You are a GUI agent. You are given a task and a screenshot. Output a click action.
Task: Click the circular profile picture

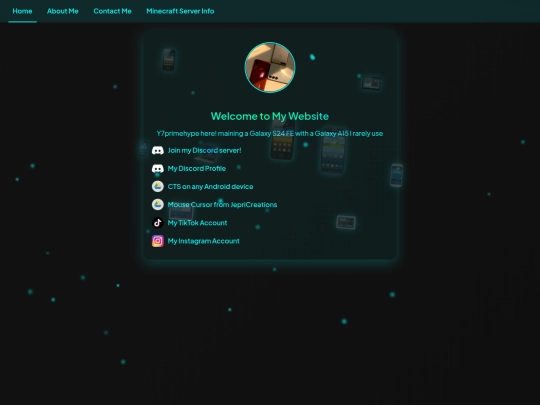pos(270,68)
